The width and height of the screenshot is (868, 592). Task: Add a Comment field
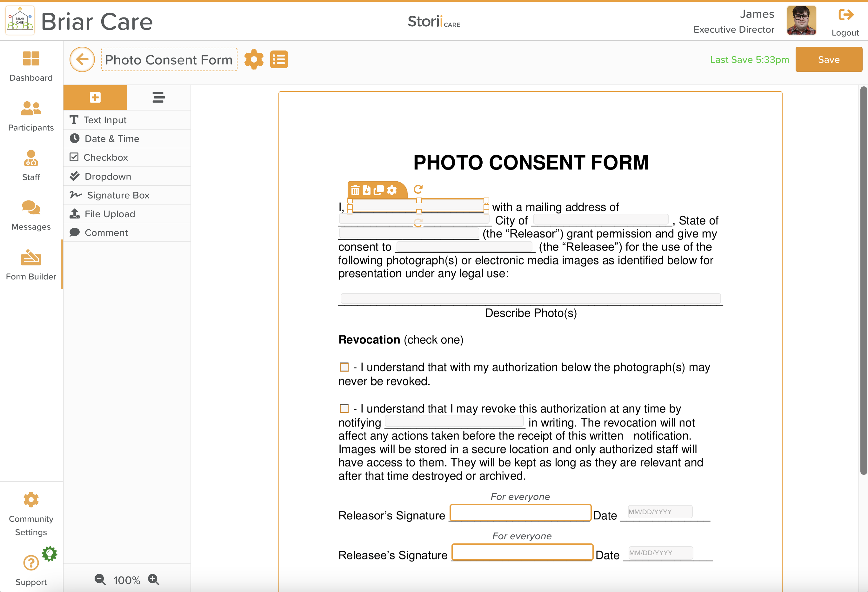(x=127, y=232)
